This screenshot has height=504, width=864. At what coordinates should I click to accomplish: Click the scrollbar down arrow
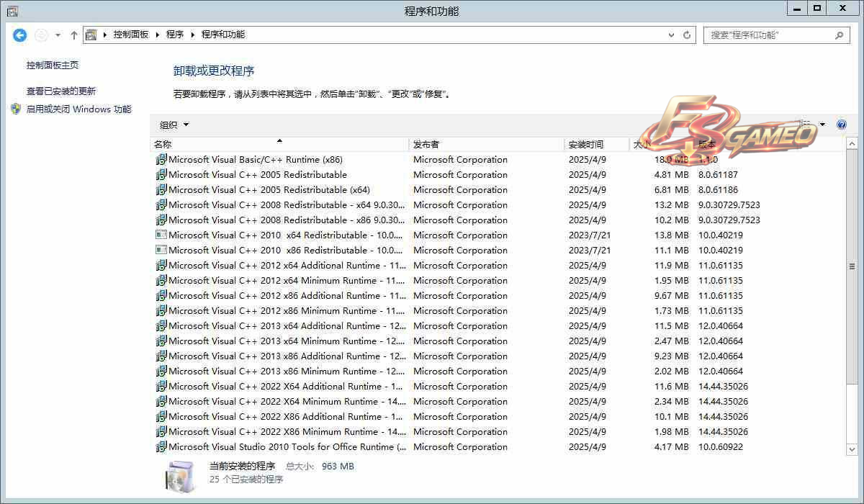pos(852,449)
